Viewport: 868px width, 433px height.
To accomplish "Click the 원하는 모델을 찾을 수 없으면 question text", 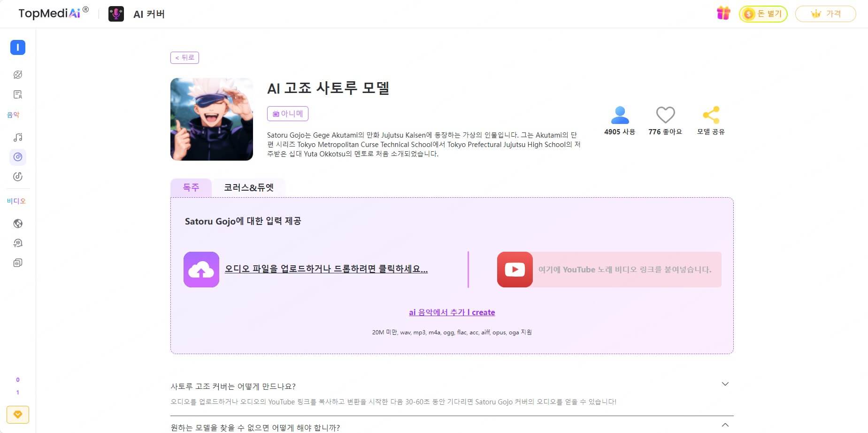I will click(x=255, y=428).
